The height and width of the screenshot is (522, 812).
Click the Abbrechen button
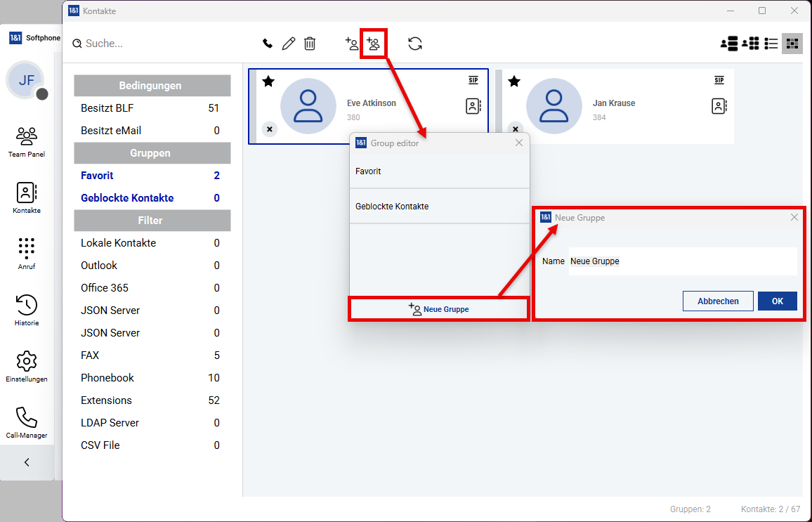718,301
